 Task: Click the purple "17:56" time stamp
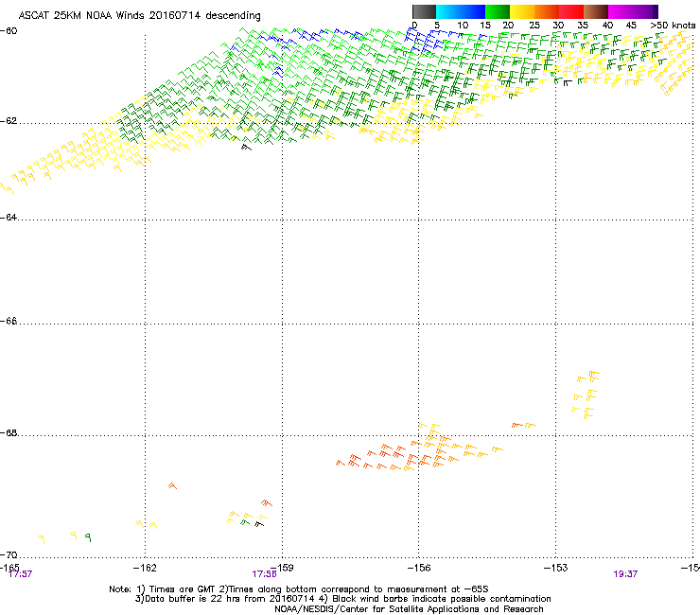click(264, 574)
